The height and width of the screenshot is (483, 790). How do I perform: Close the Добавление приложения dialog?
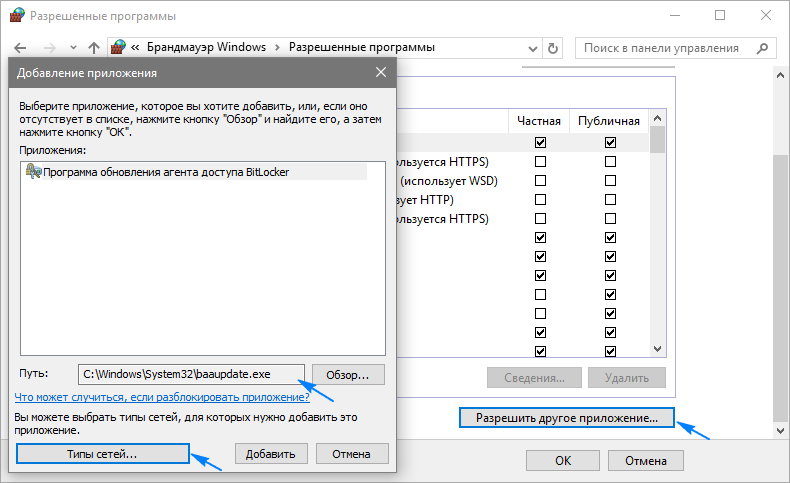tap(380, 72)
